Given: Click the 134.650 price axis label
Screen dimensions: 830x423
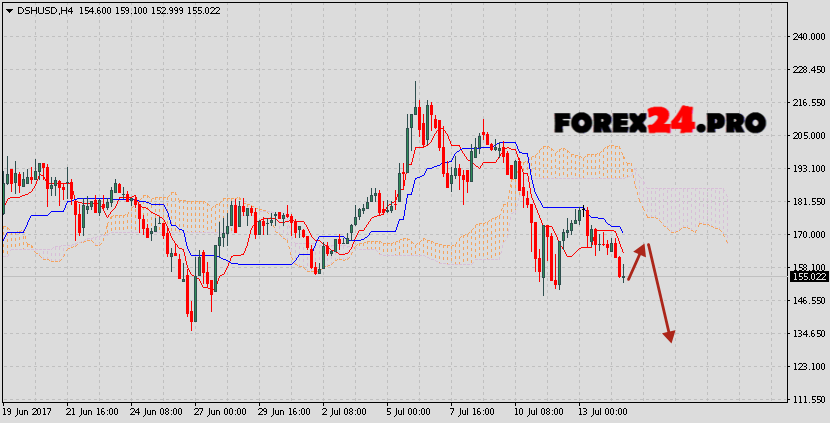Looking at the screenshot, I should [x=808, y=334].
